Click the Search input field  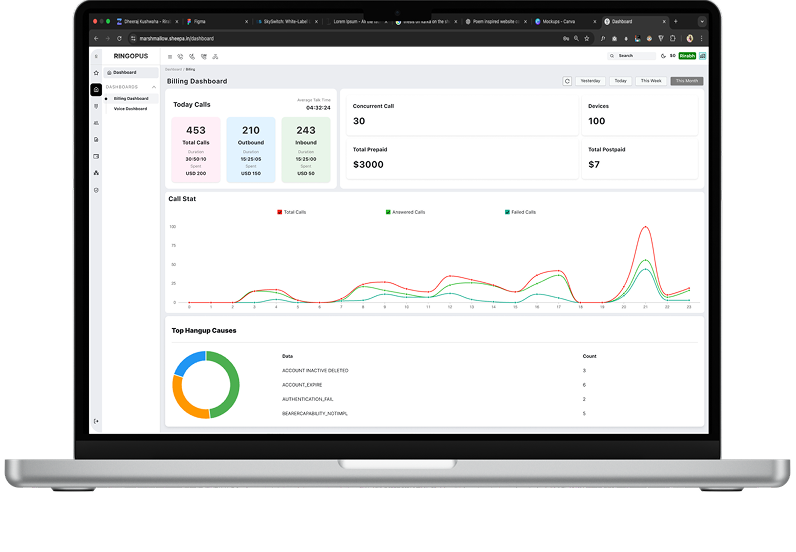click(632, 56)
